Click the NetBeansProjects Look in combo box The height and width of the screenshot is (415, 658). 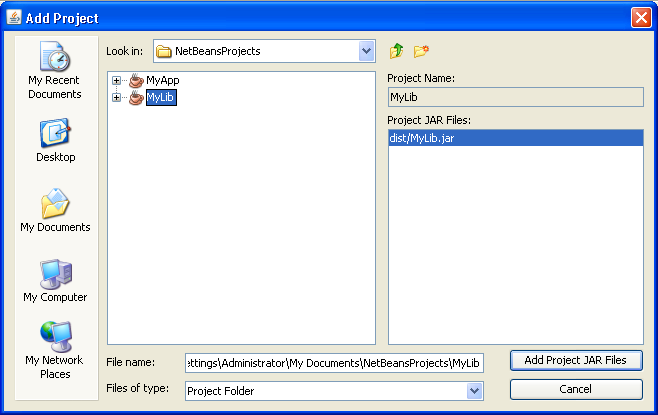coord(264,51)
